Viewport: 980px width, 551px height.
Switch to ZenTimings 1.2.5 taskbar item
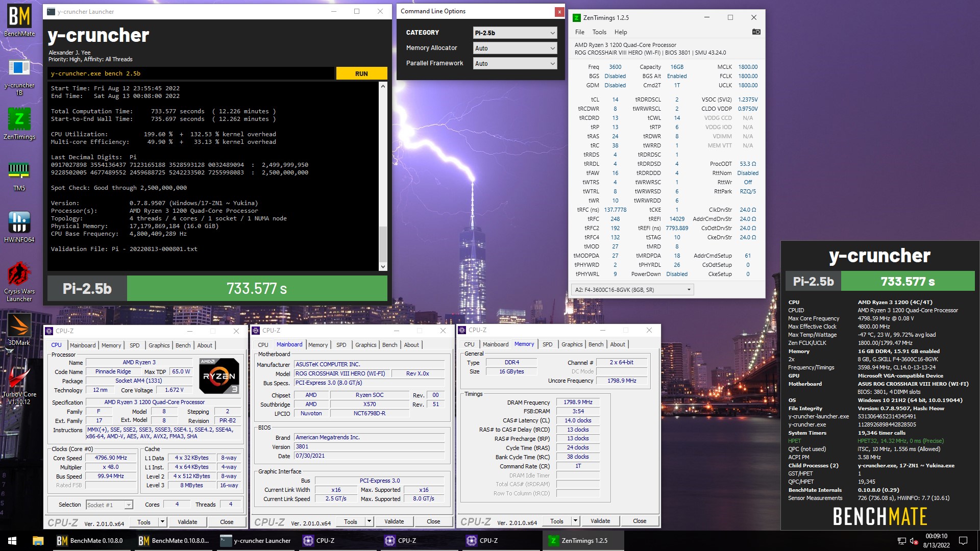[583, 541]
